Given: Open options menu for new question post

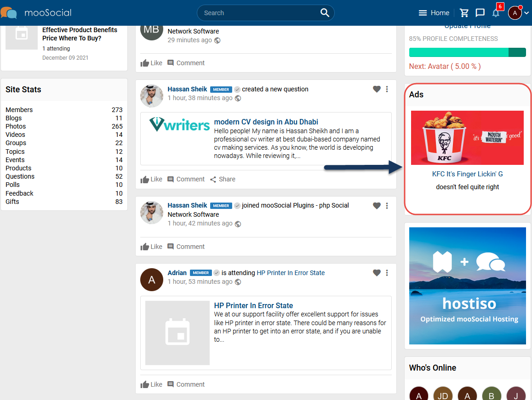Looking at the screenshot, I should [x=387, y=89].
